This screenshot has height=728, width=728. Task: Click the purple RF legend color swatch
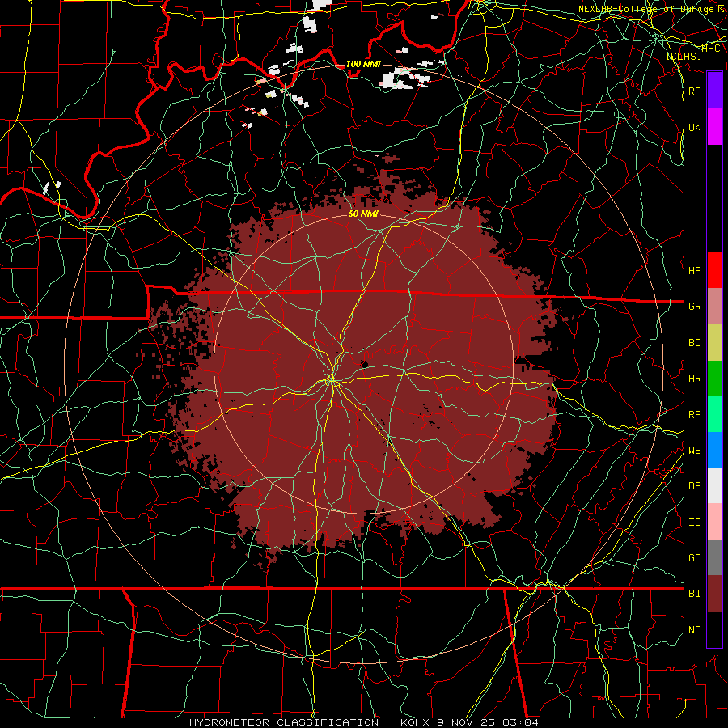(x=714, y=91)
